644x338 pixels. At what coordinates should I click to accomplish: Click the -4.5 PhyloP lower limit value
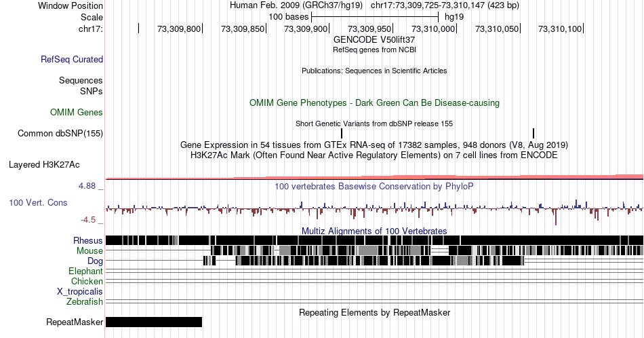click(x=88, y=220)
